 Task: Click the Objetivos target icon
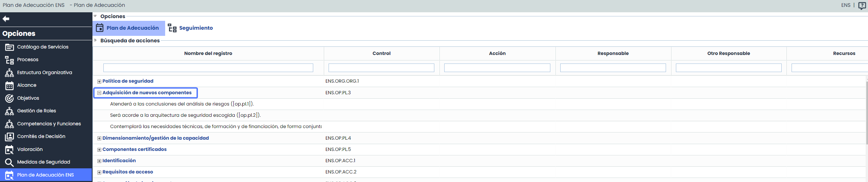click(x=9, y=98)
